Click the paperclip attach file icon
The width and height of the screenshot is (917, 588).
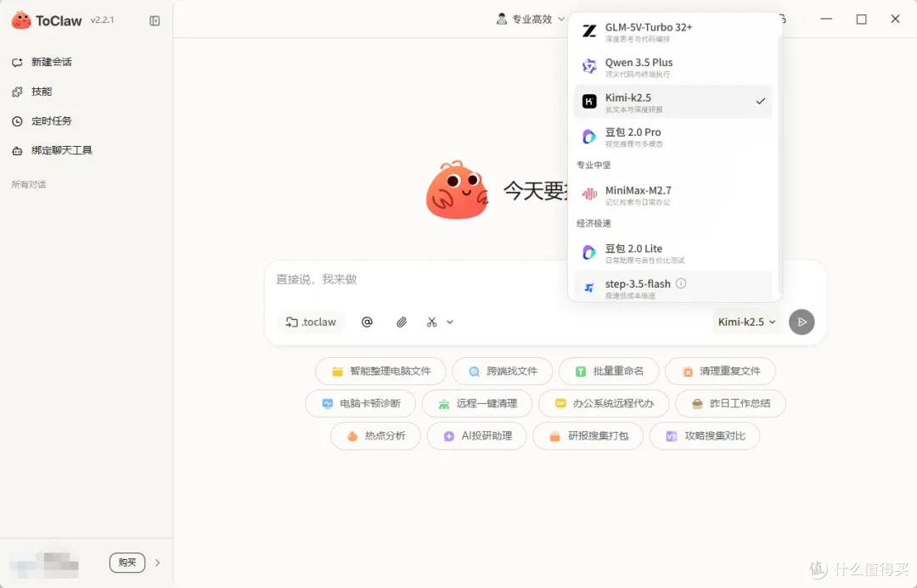pos(401,322)
